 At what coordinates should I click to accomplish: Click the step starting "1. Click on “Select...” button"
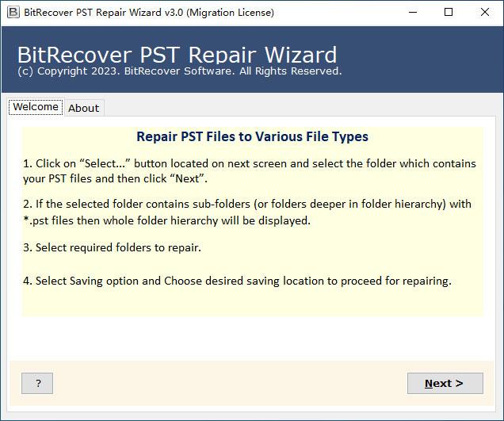pyautogui.click(x=250, y=171)
